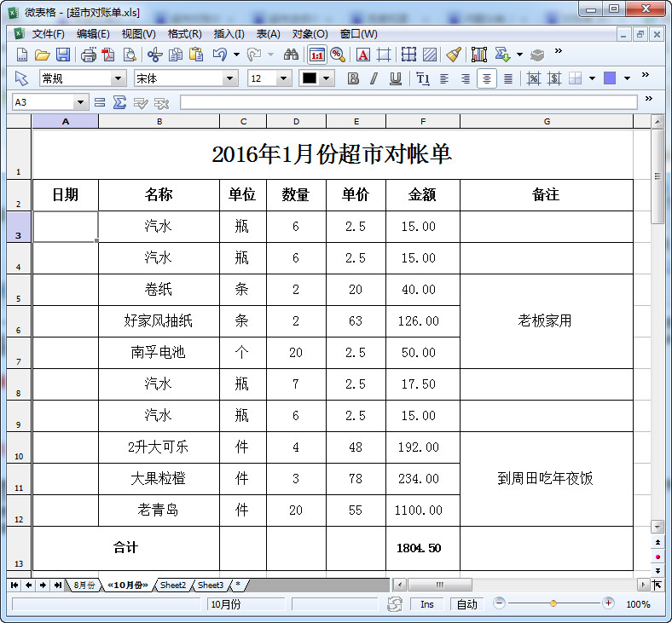Open the 编辑(E) menu

coord(93,34)
